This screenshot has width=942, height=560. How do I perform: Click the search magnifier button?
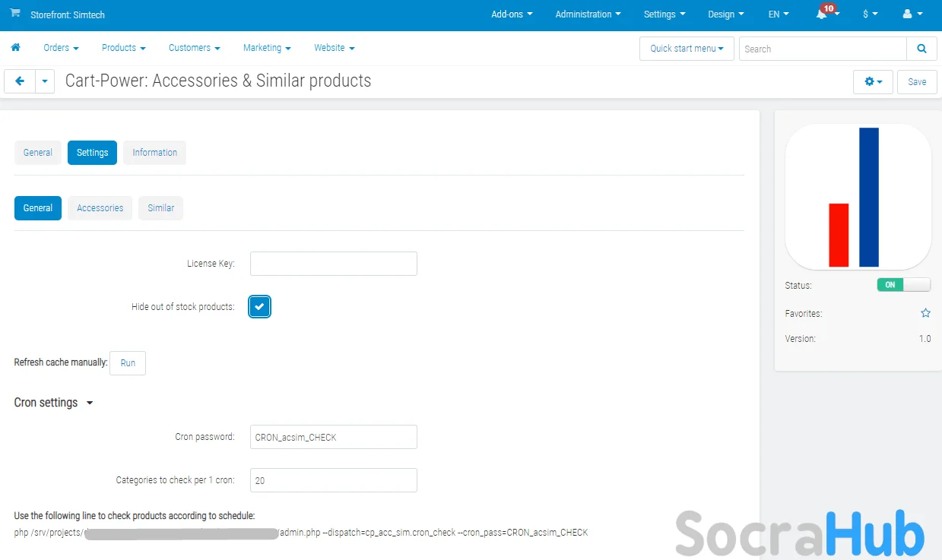click(921, 49)
